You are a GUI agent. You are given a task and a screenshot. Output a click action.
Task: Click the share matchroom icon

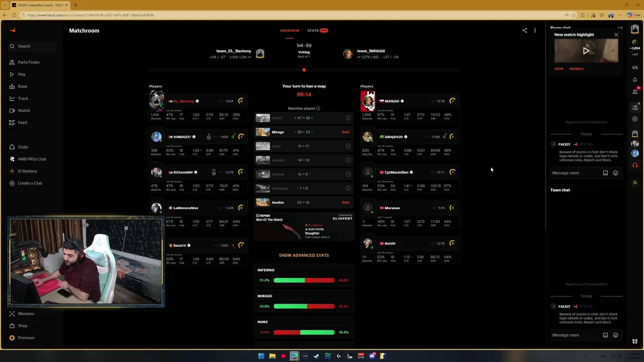click(x=525, y=31)
